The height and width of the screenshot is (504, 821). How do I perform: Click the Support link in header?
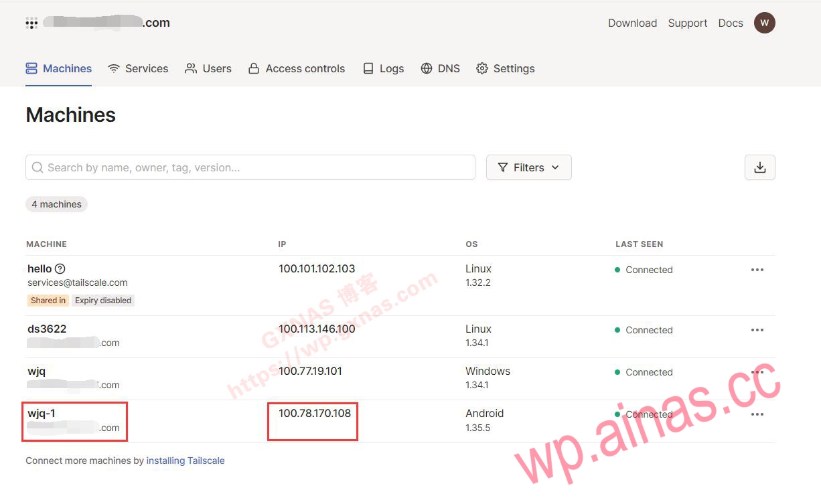(x=688, y=23)
